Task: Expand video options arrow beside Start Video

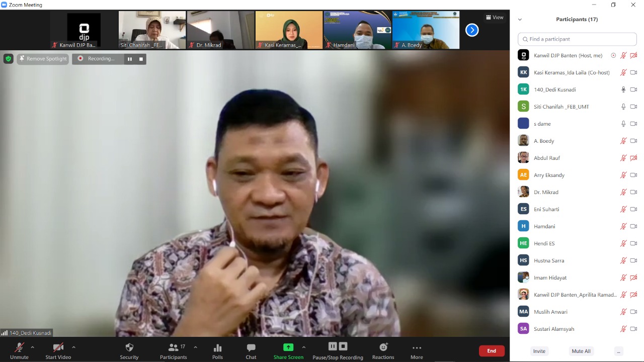Action: click(x=73, y=347)
